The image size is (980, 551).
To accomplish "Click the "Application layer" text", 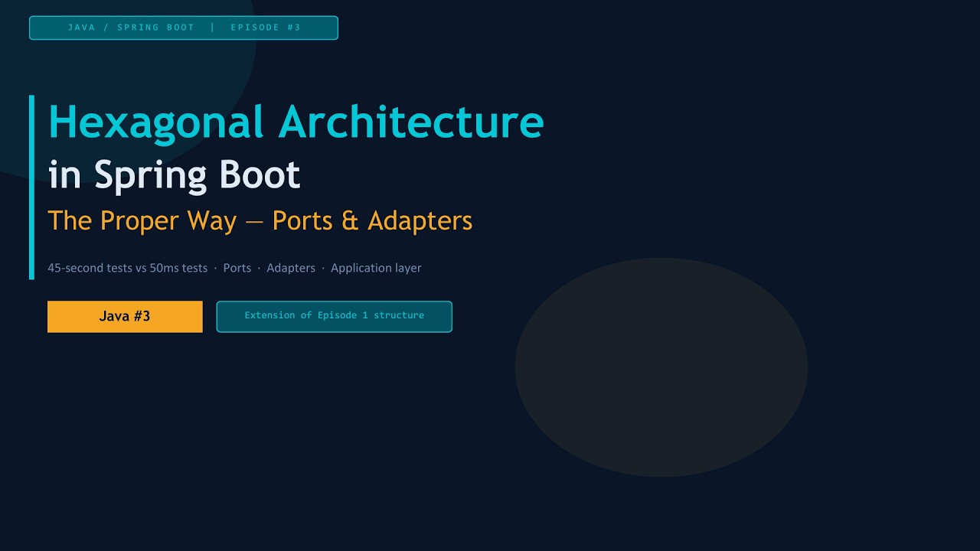I will pyautogui.click(x=376, y=268).
